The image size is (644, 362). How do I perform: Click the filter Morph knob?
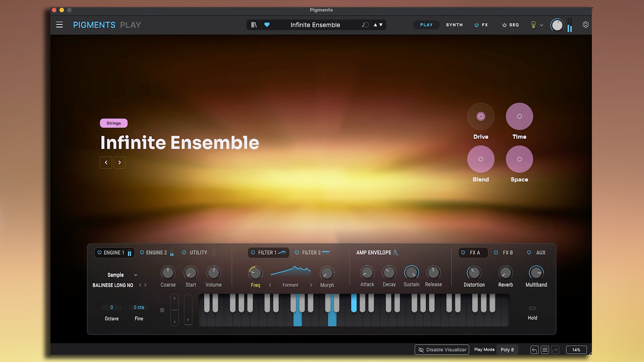pyautogui.click(x=327, y=273)
